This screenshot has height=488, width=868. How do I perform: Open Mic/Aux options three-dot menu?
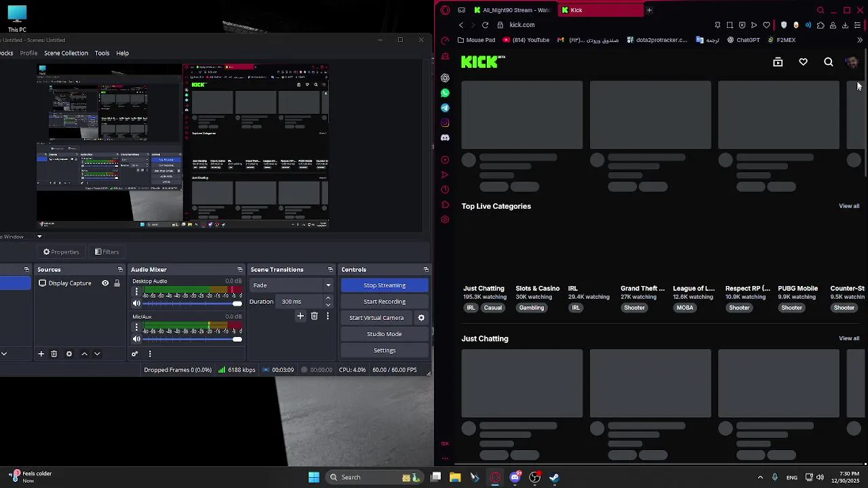pyautogui.click(x=136, y=327)
